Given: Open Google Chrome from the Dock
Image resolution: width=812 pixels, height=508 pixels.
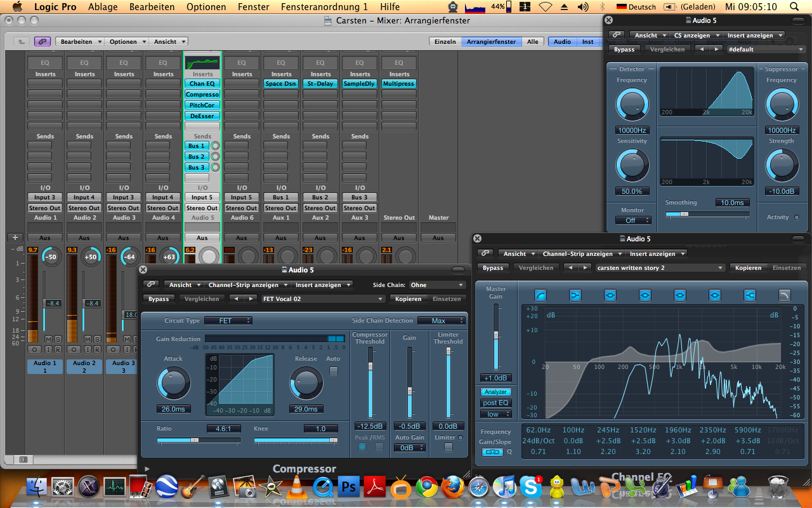Looking at the screenshot, I should pyautogui.click(x=426, y=487).
